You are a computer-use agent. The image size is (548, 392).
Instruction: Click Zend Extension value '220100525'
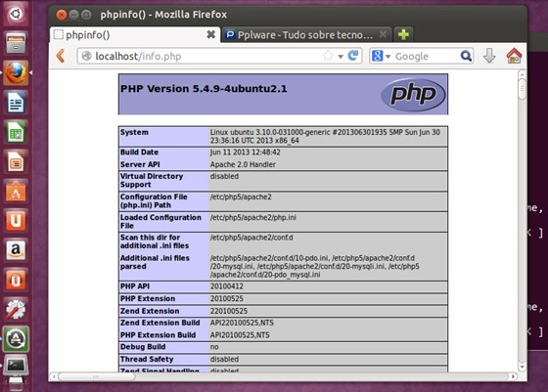(x=229, y=311)
